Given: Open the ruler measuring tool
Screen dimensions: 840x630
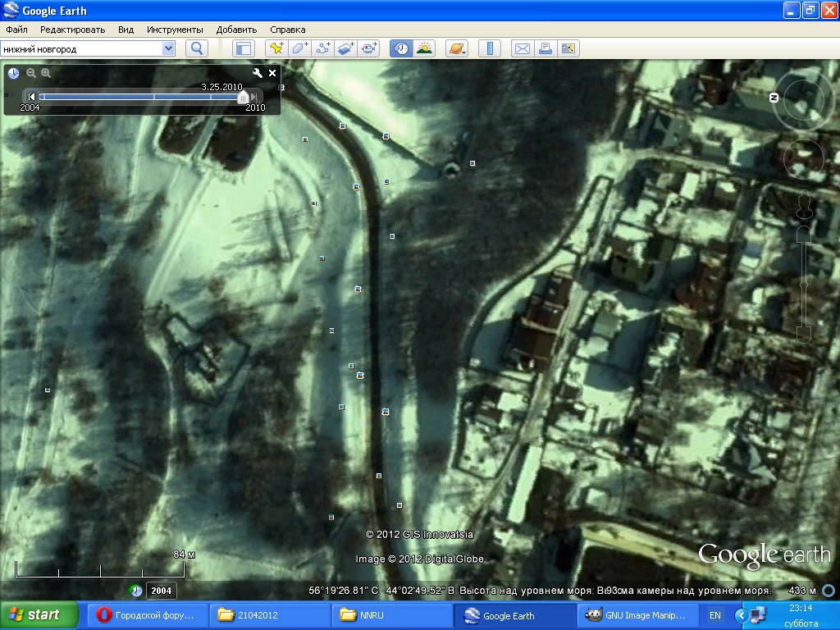Looking at the screenshot, I should point(490,48).
